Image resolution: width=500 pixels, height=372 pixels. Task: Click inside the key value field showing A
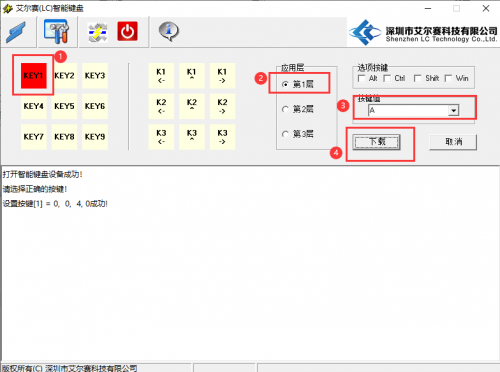408,110
